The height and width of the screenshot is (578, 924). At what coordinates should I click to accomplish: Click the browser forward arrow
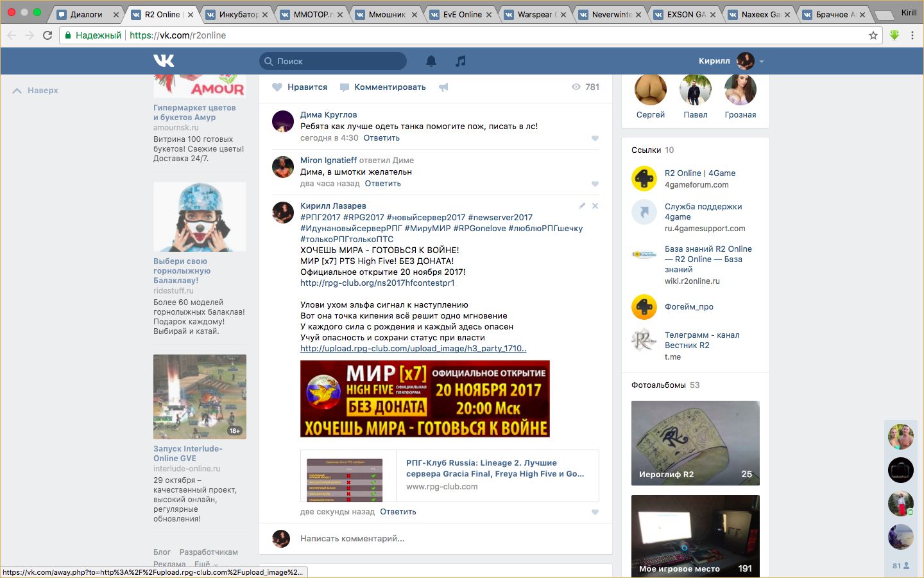pyautogui.click(x=29, y=35)
